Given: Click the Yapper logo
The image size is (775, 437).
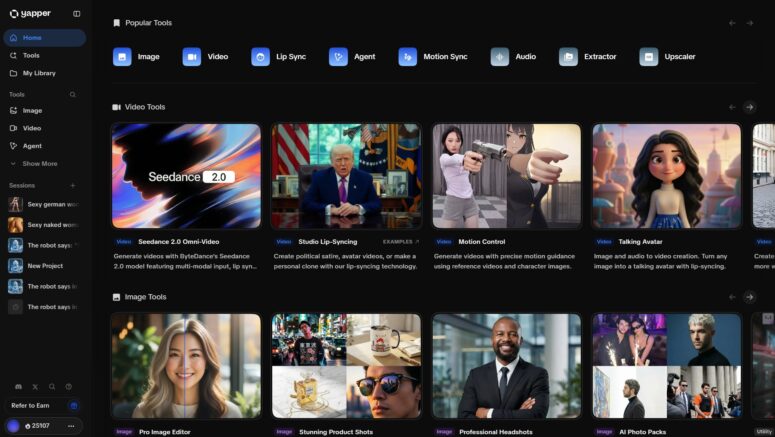Looking at the screenshot, I should point(30,13).
